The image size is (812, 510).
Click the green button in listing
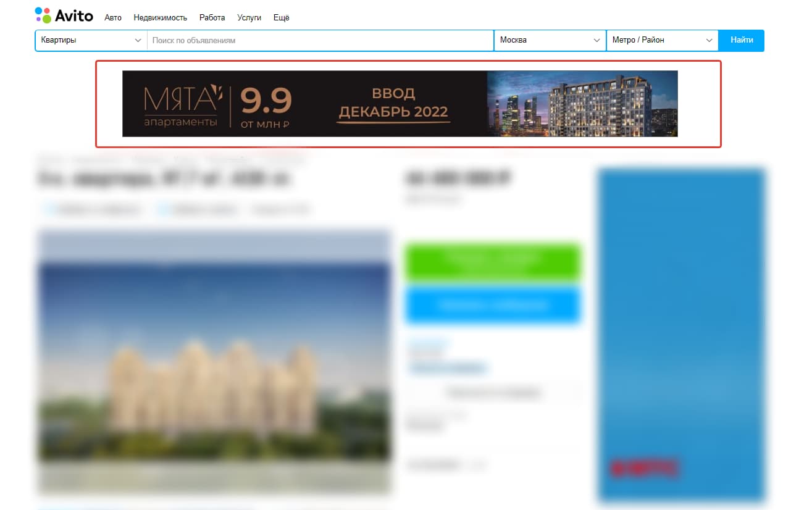point(493,262)
